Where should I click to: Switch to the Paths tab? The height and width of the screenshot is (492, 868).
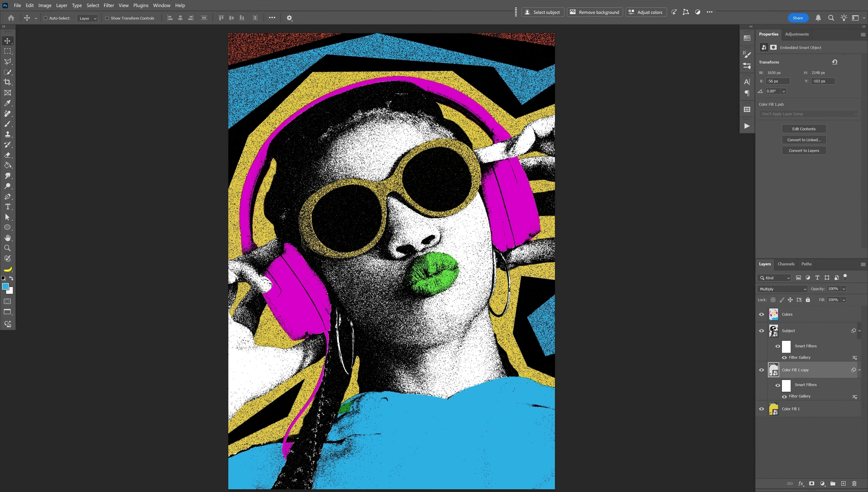click(x=806, y=264)
